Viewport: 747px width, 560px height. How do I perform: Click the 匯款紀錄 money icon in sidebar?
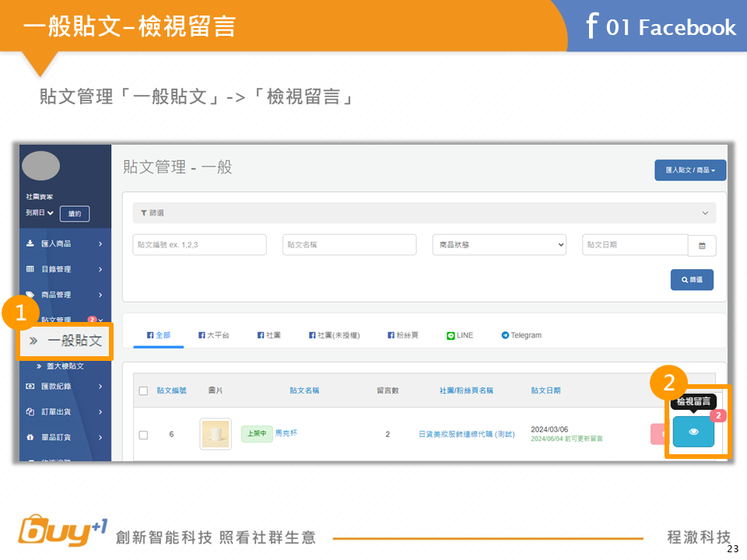pos(30,386)
